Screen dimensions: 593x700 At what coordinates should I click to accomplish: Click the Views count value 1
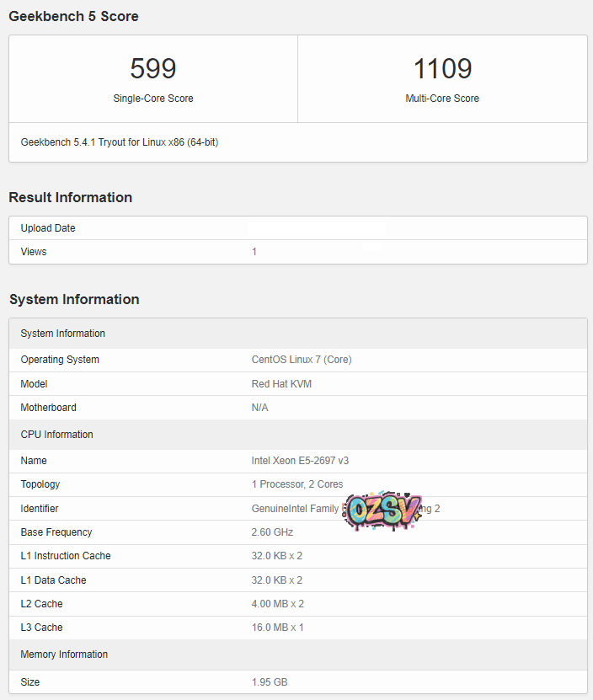coord(254,252)
